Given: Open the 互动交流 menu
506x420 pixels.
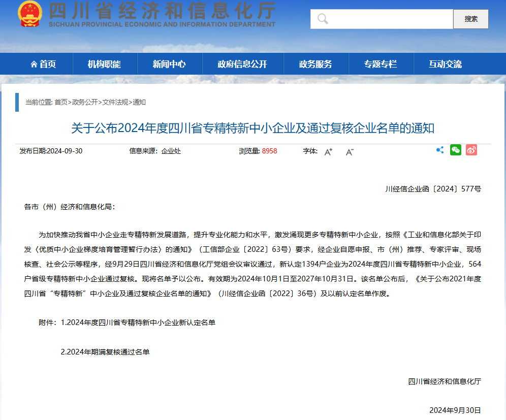Looking at the screenshot, I should point(446,64).
